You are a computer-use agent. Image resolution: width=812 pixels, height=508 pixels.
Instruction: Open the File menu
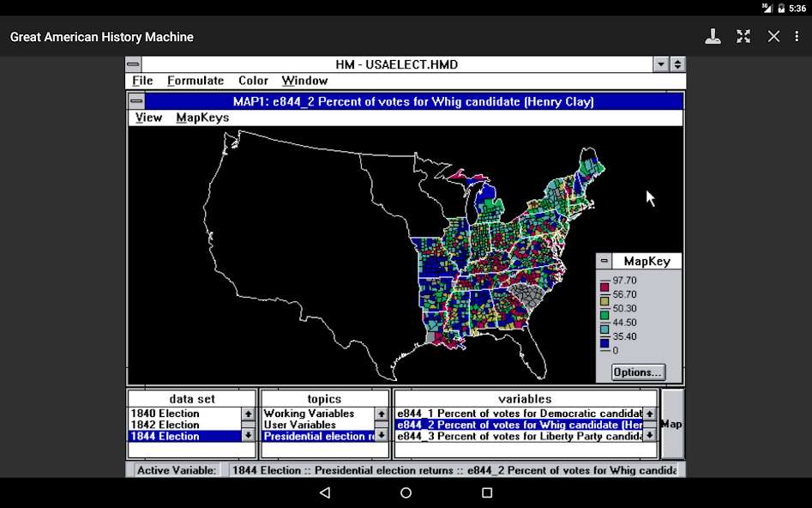141,80
